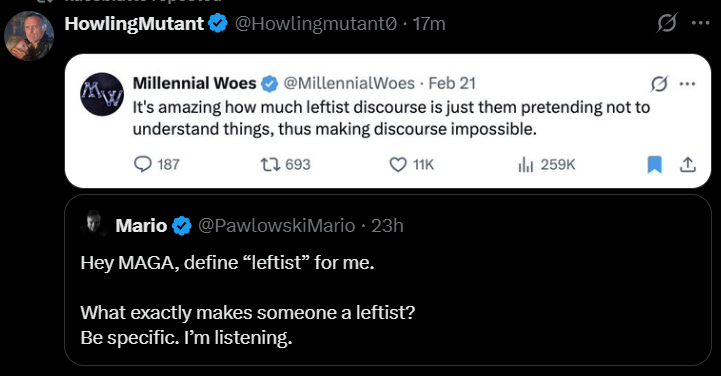This screenshot has width=721, height=376.
Task: Visit the @MillennialWoes handle
Action: (349, 83)
